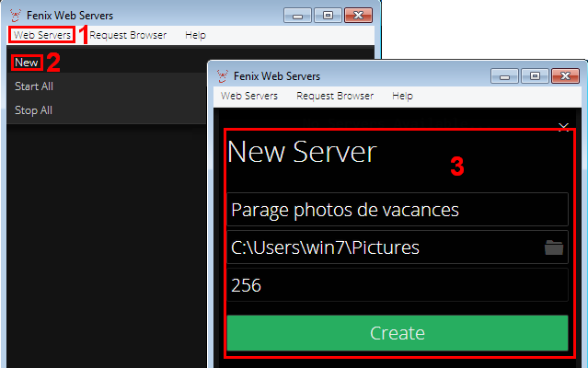Open Request Browser menu in the back window
Image resolution: width=588 pixels, height=368 pixels.
coord(128,35)
